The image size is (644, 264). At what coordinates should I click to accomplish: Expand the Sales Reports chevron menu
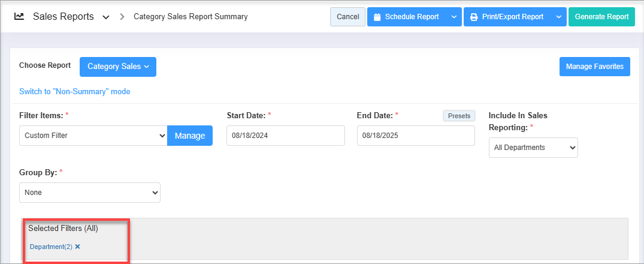pyautogui.click(x=106, y=17)
